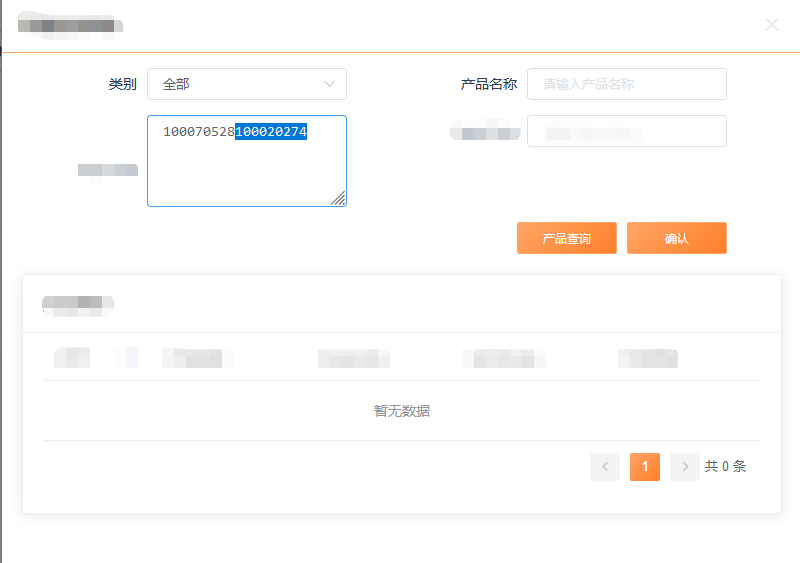
Task: Click the blurred results panel heading
Action: pyautogui.click(x=78, y=302)
